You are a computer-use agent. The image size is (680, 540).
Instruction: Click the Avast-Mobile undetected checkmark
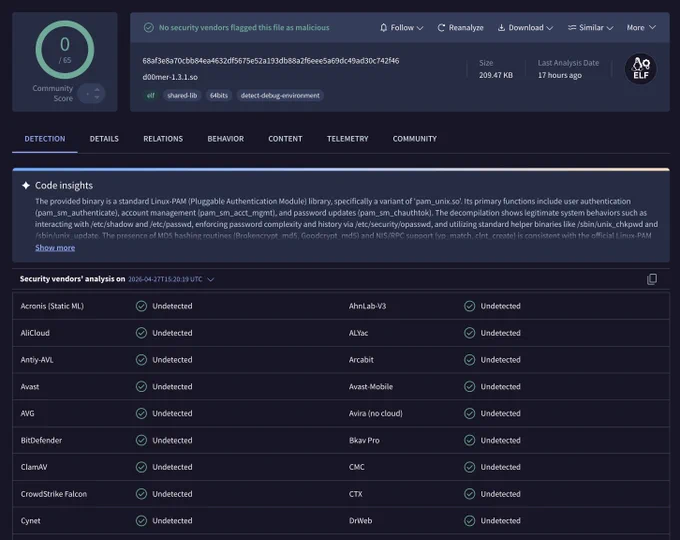tap(470, 387)
